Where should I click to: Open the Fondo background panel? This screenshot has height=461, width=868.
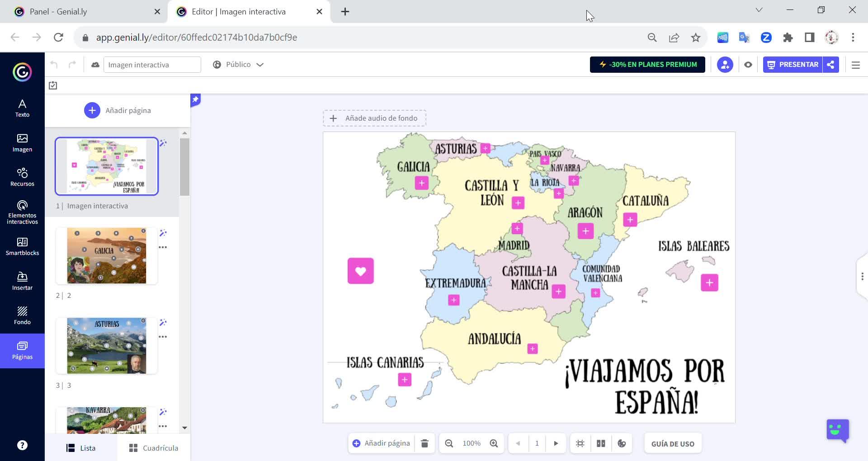click(x=22, y=315)
